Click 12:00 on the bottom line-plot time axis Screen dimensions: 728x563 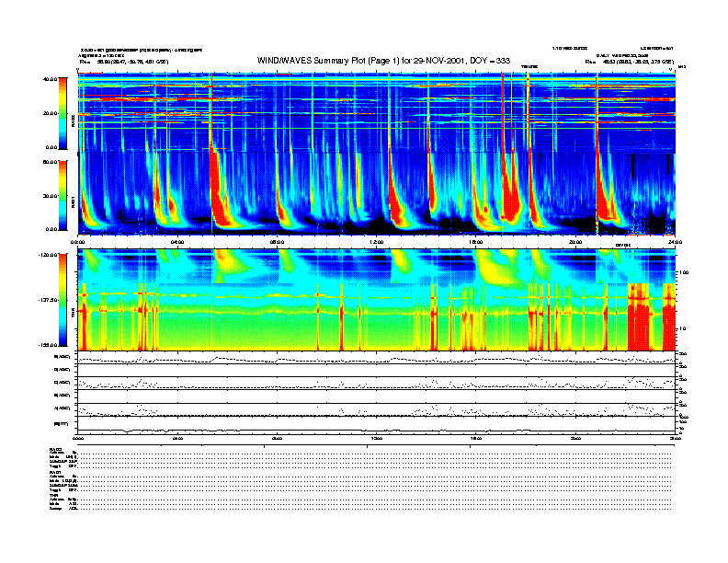[376, 438]
